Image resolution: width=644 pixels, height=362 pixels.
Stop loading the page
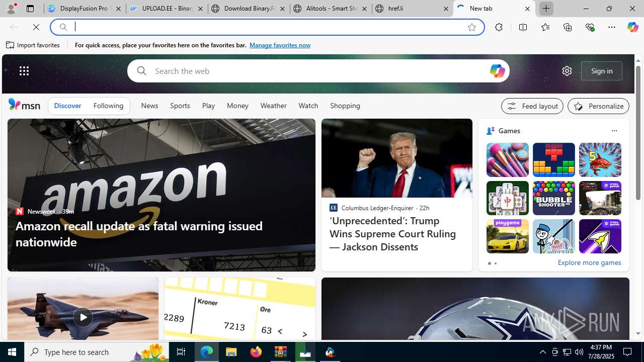tap(36, 27)
